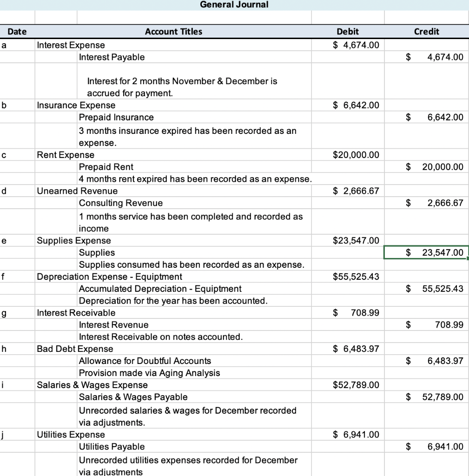The image size is (469, 476).
Task: Select the currently highlighted $23,547.00 Supplies credit
Action: pos(426,252)
